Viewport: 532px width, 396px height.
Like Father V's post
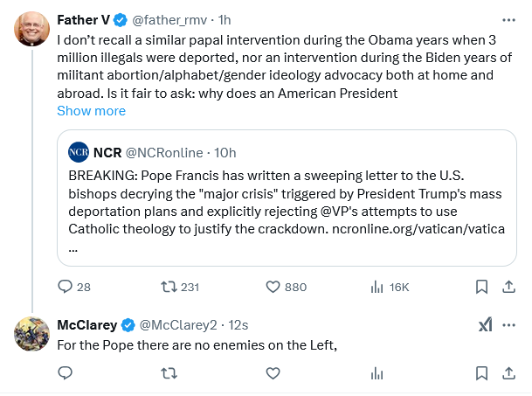(272, 287)
